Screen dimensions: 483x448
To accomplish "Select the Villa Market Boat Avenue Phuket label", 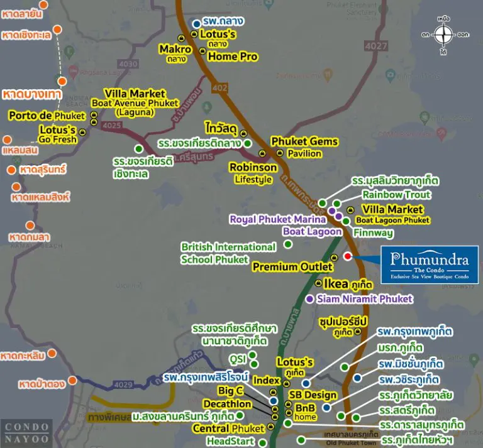I will [135, 103].
